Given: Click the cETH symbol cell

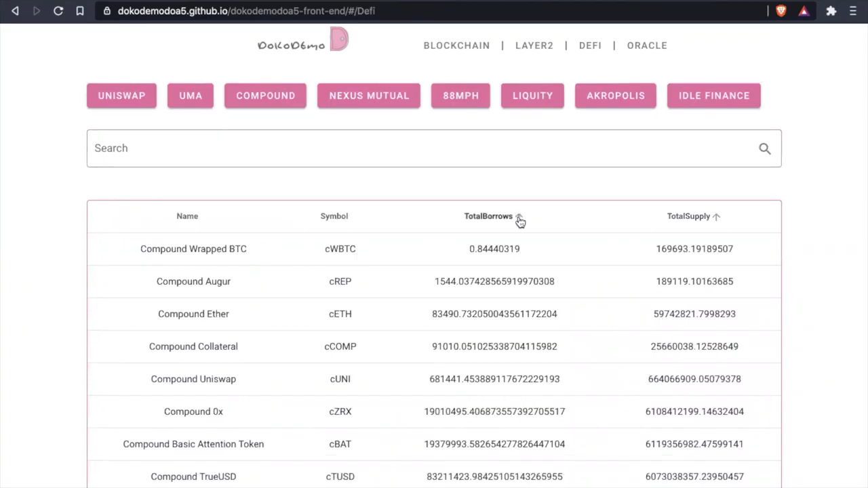Looking at the screenshot, I should [x=340, y=314].
